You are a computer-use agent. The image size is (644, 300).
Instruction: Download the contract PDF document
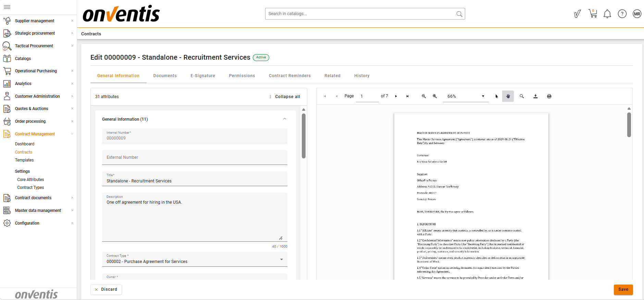[535, 96]
